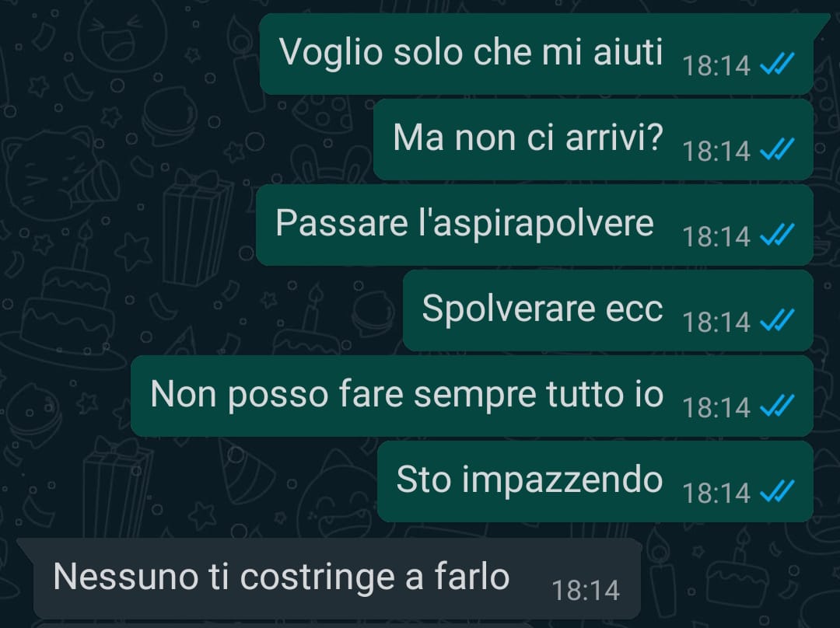Tap 18:14 timestamp on 'Voglio solo che mi aiuti'
840x628 pixels.
pyautogui.click(x=716, y=65)
